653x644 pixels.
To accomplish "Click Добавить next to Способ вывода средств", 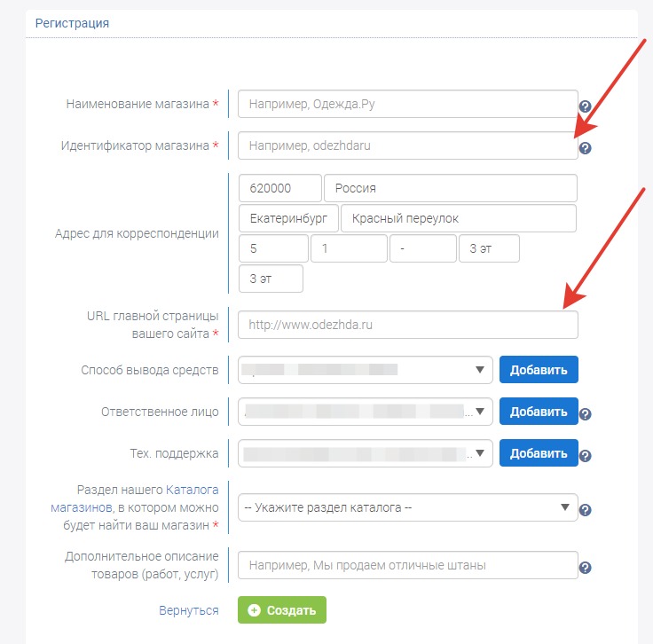I will tap(539, 370).
